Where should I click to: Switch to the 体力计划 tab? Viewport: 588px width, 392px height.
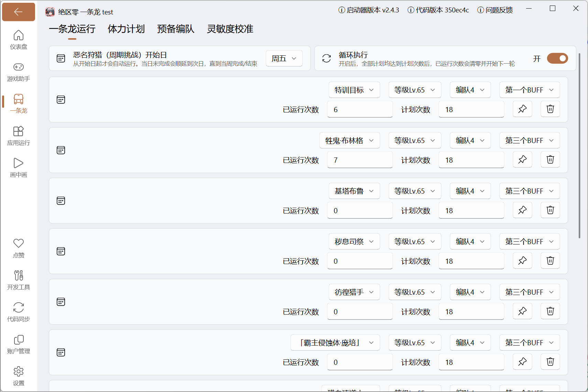pyautogui.click(x=126, y=29)
